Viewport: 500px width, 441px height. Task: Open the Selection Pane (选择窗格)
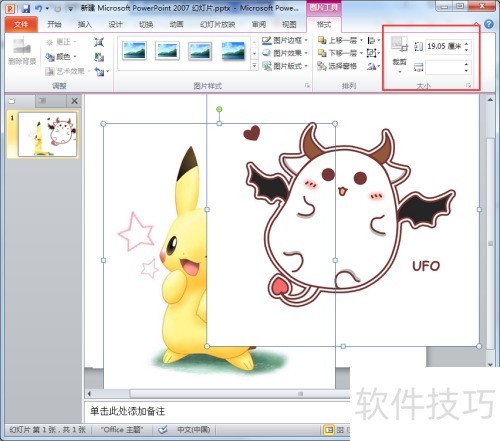[337, 66]
